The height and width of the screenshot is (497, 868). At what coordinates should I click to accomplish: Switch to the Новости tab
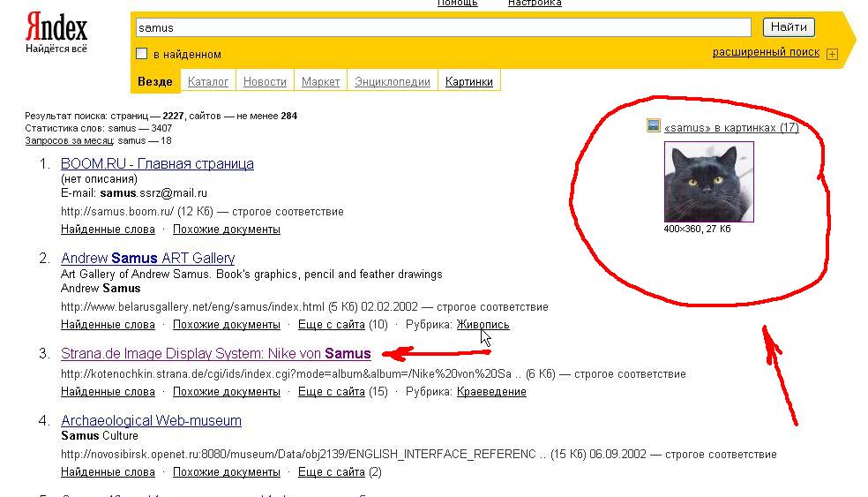coord(265,81)
